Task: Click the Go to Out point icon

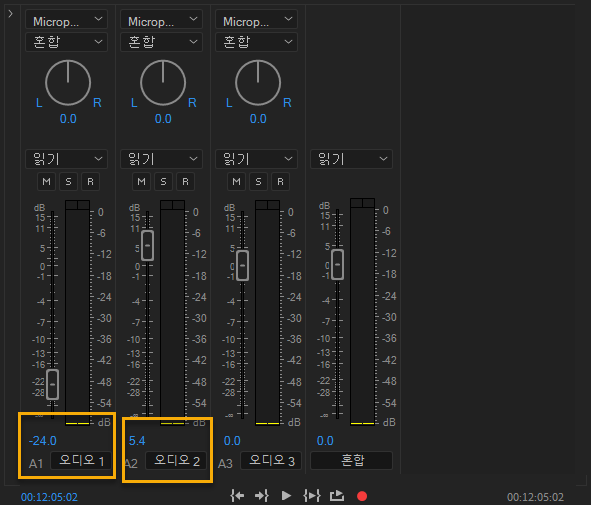Action: click(262, 496)
